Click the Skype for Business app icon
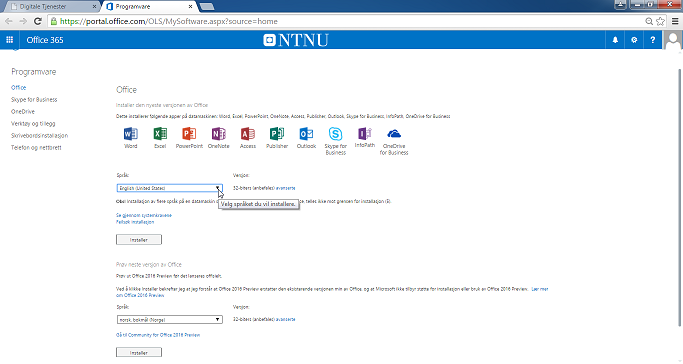This screenshot has width=683, height=364. (x=335, y=134)
